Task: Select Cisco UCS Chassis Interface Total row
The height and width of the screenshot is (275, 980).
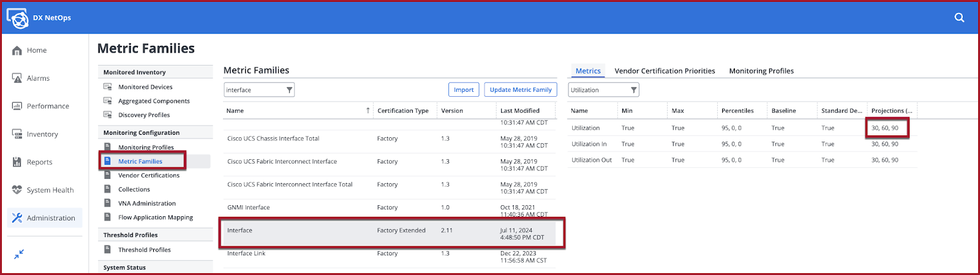Action: 390,141
